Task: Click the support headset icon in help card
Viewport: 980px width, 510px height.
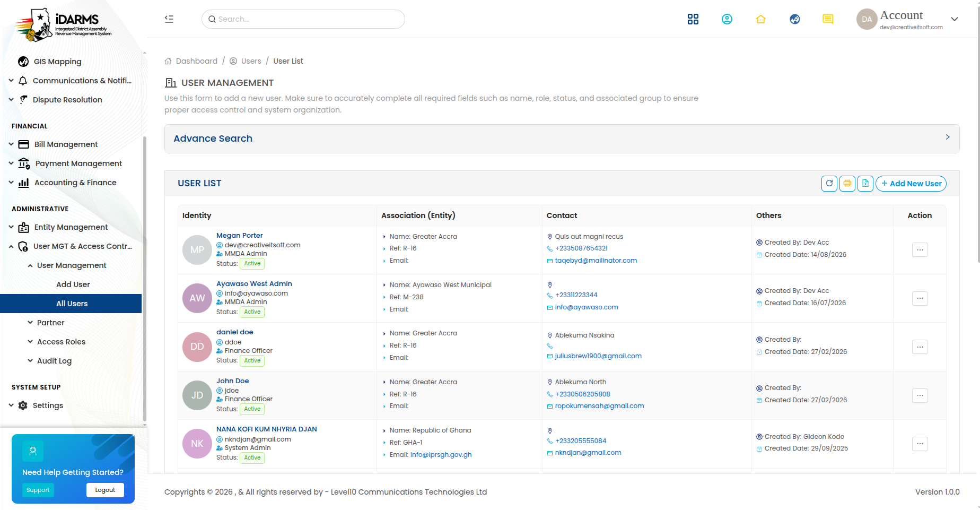Action: 33,451
